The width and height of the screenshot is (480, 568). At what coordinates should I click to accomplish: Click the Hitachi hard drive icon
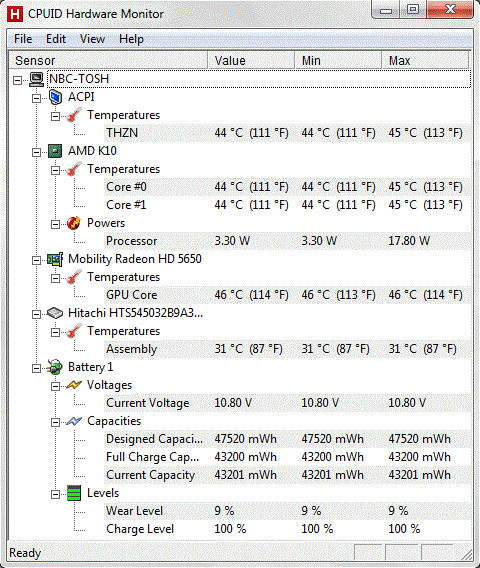coord(55,313)
